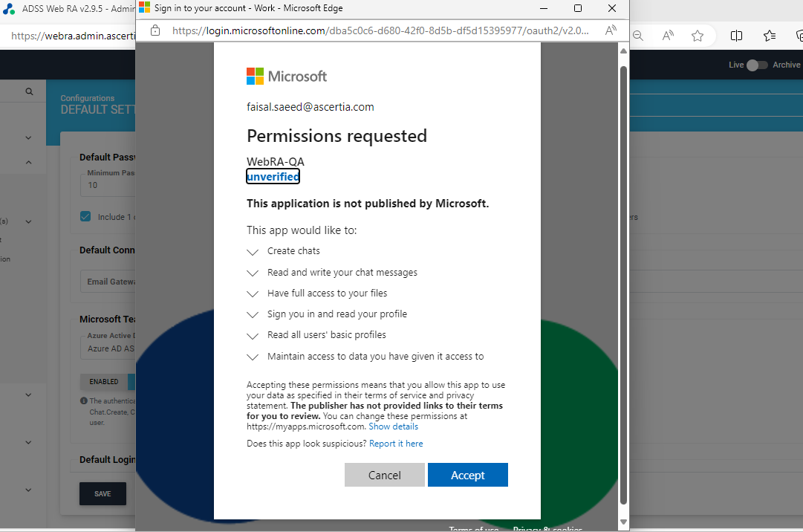Expand the Create chats permission
The height and width of the screenshot is (532, 803).
click(253, 252)
